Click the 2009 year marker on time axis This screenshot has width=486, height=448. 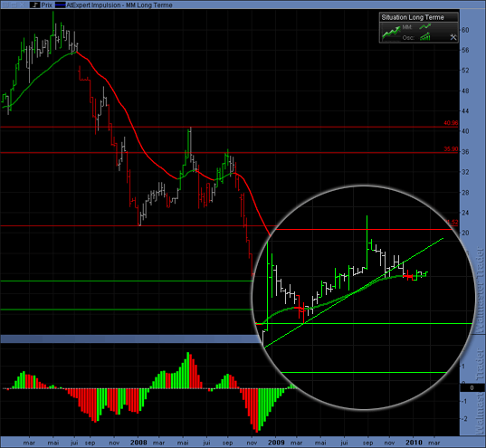[276, 443]
